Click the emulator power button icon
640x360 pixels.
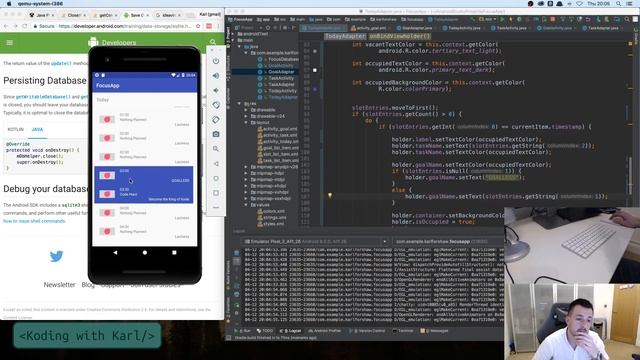click(x=216, y=61)
